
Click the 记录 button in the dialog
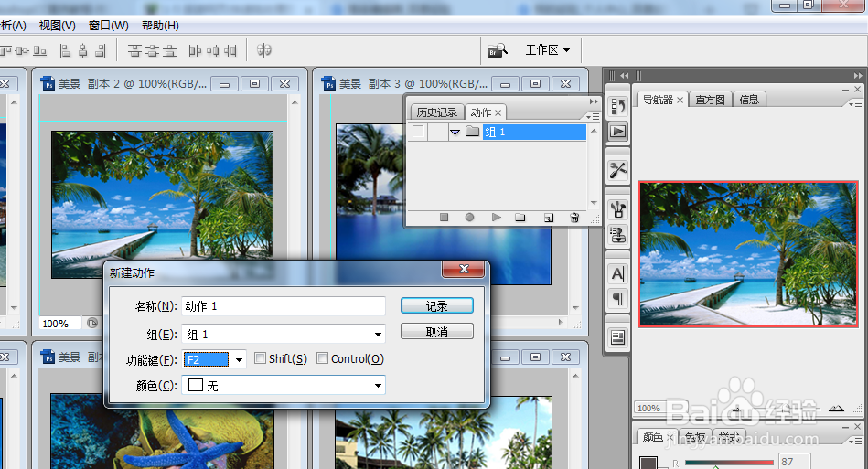[x=437, y=306]
